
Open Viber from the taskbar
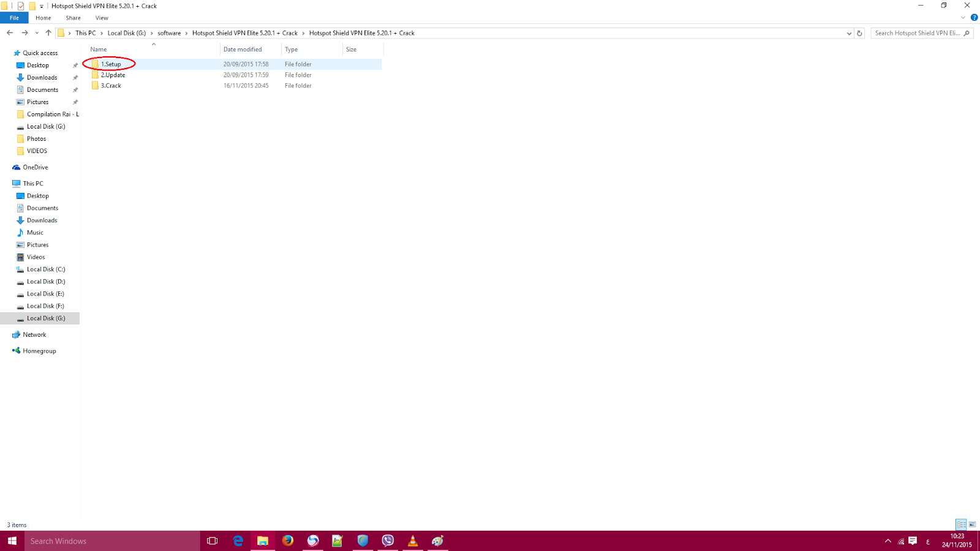388,541
